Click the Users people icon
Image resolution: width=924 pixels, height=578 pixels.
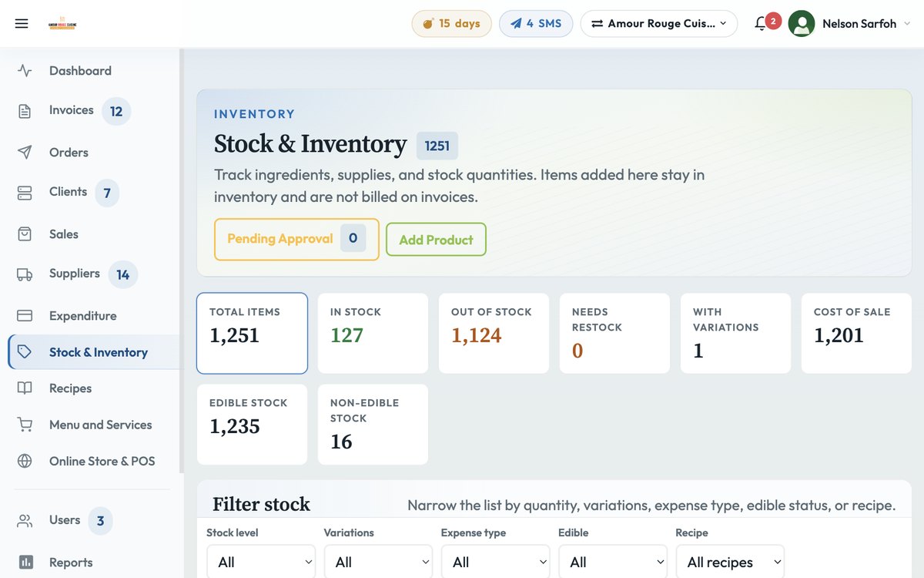(x=25, y=521)
